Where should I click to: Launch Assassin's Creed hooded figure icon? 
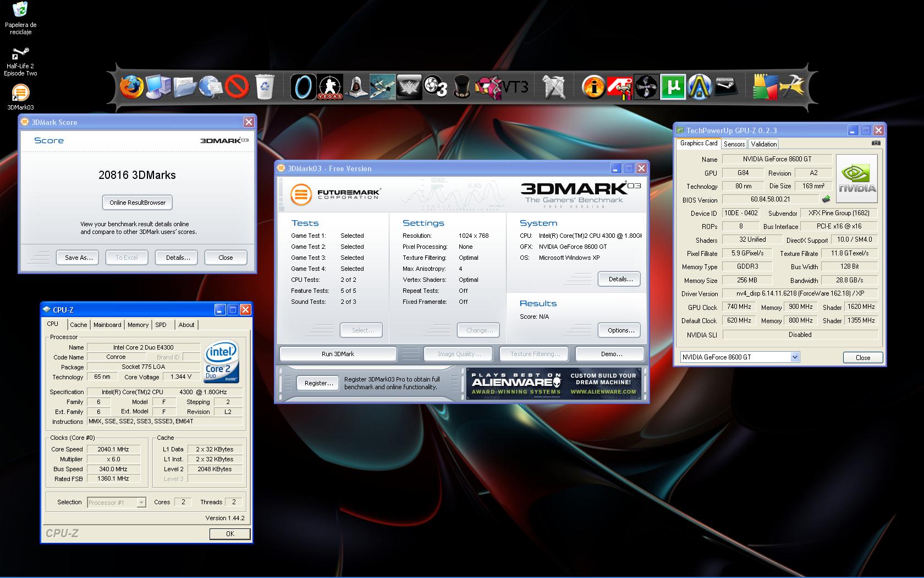tap(356, 87)
